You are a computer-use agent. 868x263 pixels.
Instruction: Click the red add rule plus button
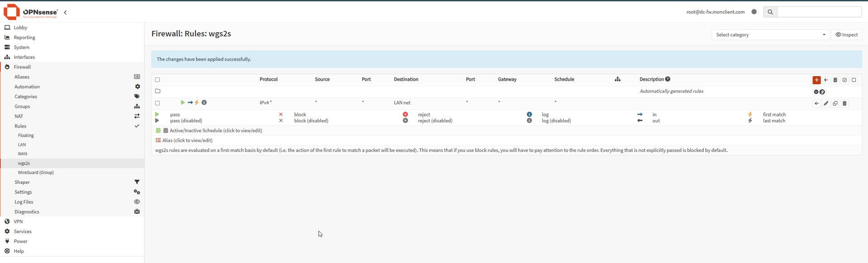tap(816, 80)
